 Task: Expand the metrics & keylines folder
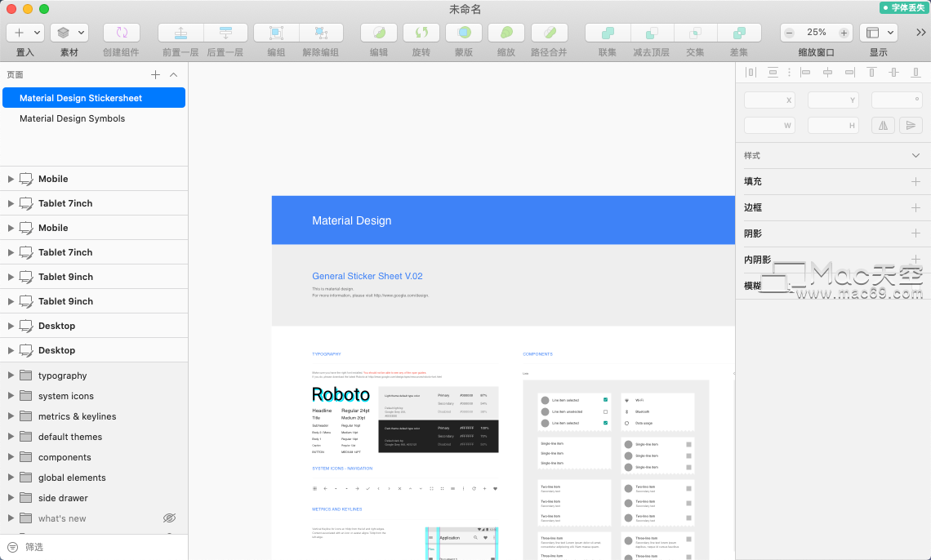click(11, 416)
